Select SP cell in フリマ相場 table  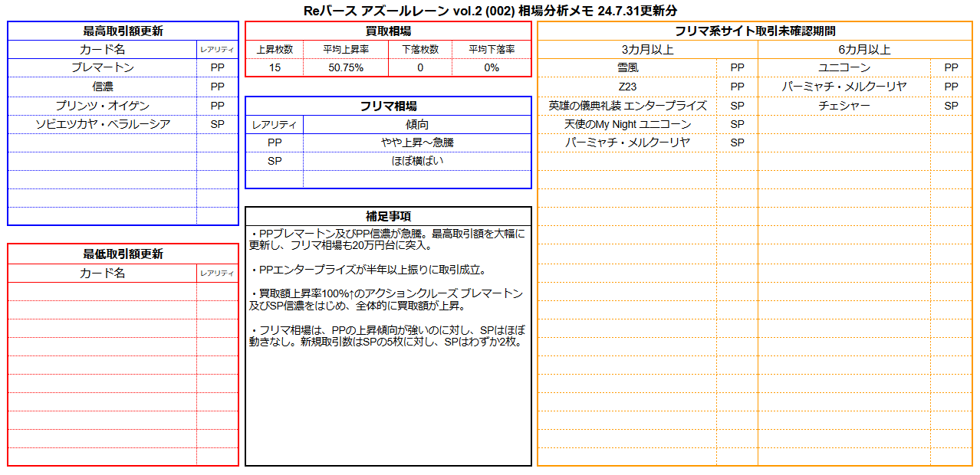tap(275, 161)
